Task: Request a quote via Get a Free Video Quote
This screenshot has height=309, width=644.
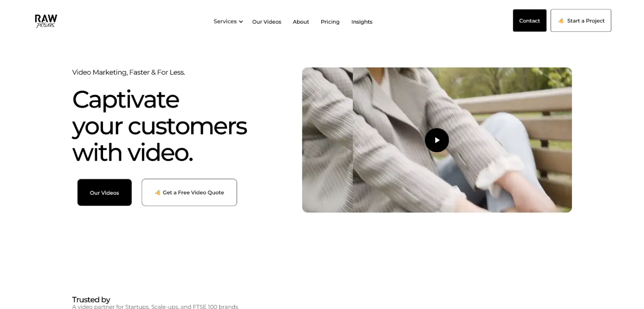Action: [x=189, y=193]
